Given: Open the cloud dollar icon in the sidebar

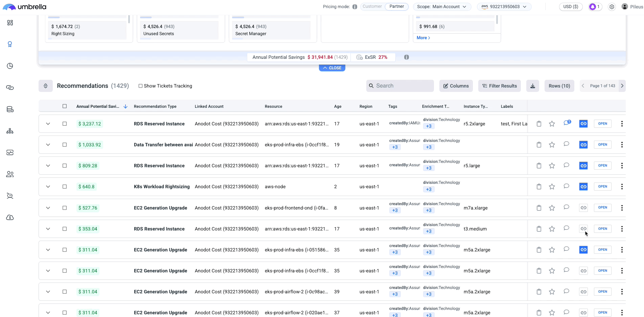Looking at the screenshot, I should click(10, 217).
